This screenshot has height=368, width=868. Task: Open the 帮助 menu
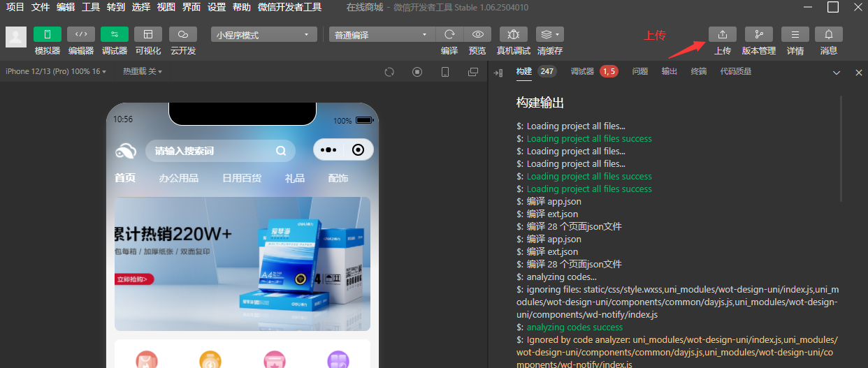(x=242, y=7)
